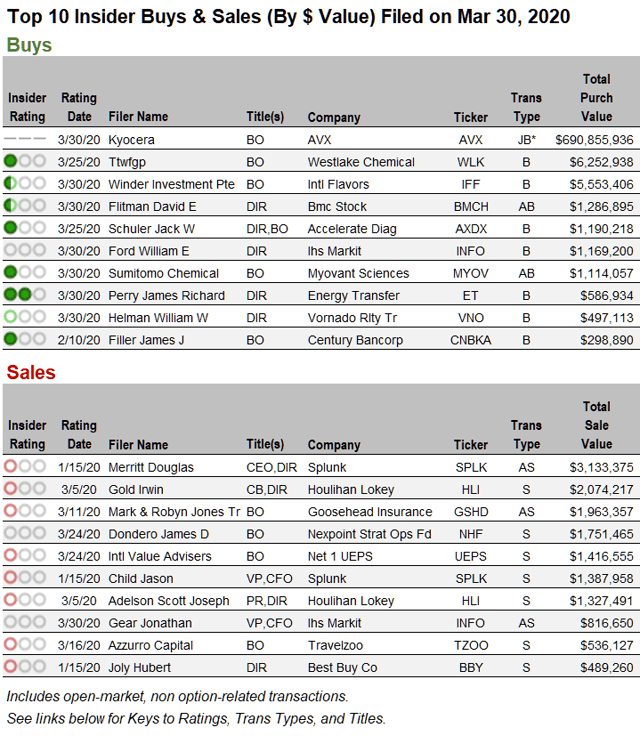
Task: Click the Total Purch Value column header
Action: (x=596, y=98)
